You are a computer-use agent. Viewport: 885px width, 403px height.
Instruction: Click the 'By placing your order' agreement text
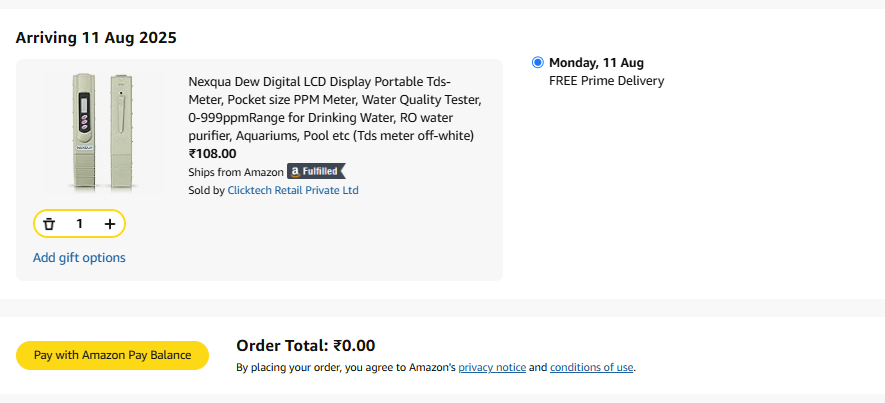tap(345, 367)
